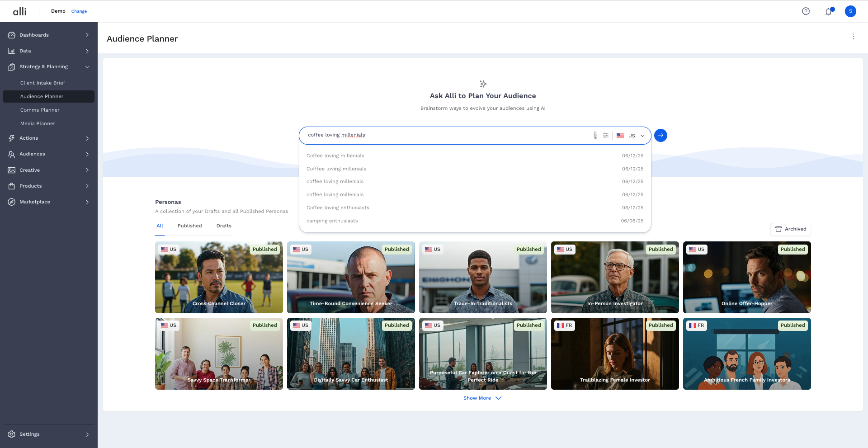Open the search filter settings icon
Viewport: 868px width, 448px height.
pyautogui.click(x=606, y=135)
